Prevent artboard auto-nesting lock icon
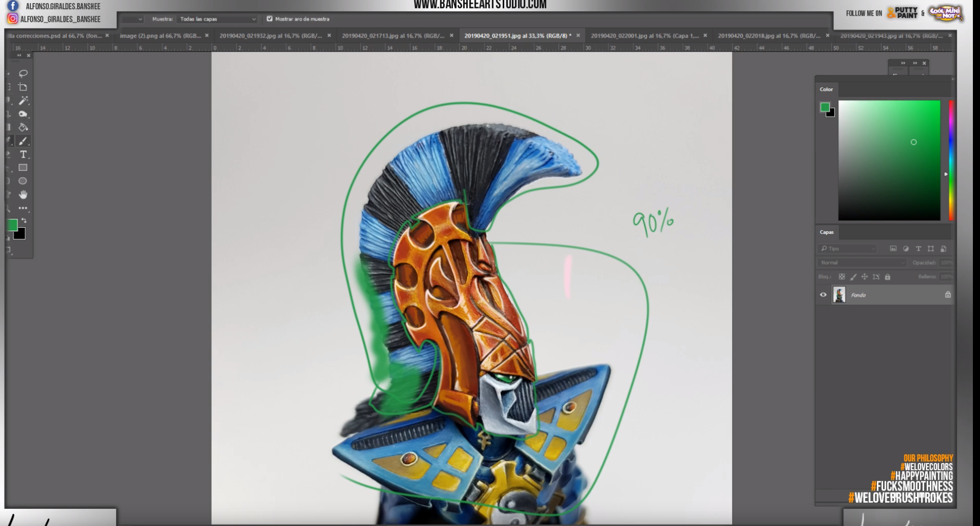 [876, 277]
